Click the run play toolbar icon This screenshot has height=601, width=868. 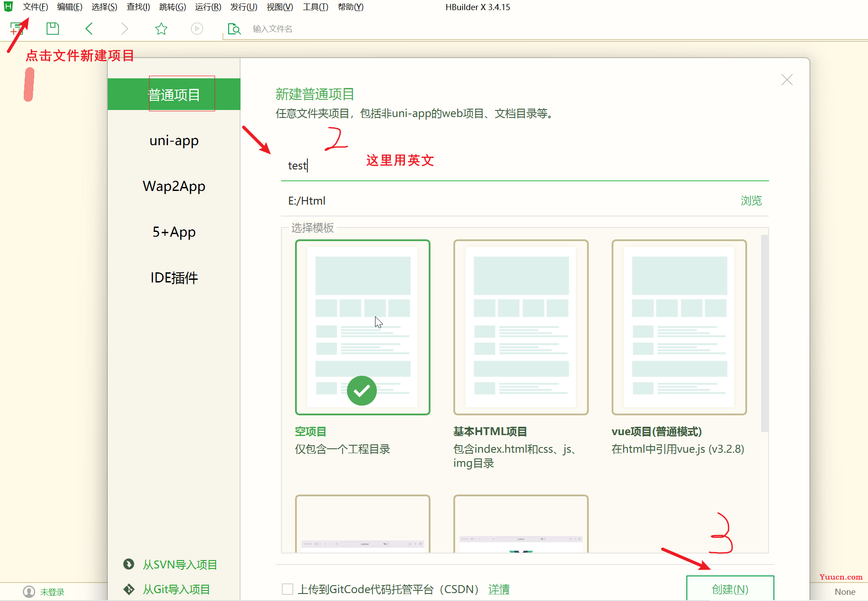click(197, 29)
